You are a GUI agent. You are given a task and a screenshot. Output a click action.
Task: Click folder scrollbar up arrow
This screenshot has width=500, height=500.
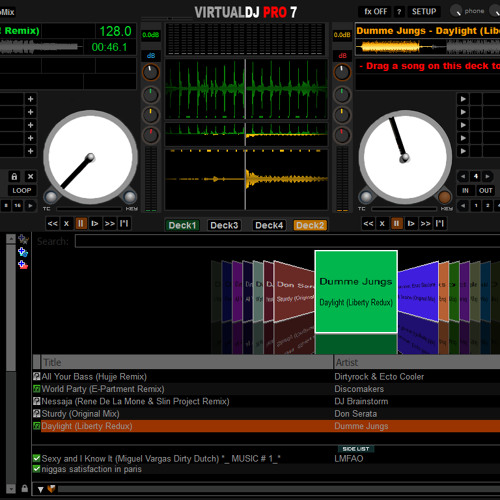pyautogui.click(x=11, y=239)
